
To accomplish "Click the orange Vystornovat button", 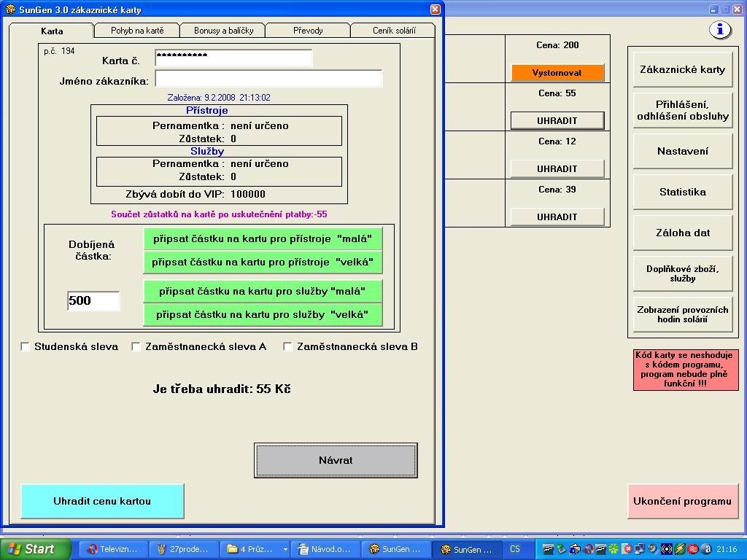I will [557, 73].
